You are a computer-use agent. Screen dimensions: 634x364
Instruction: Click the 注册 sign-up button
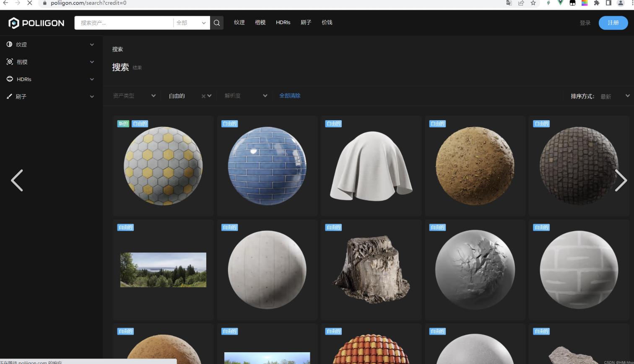pyautogui.click(x=613, y=23)
